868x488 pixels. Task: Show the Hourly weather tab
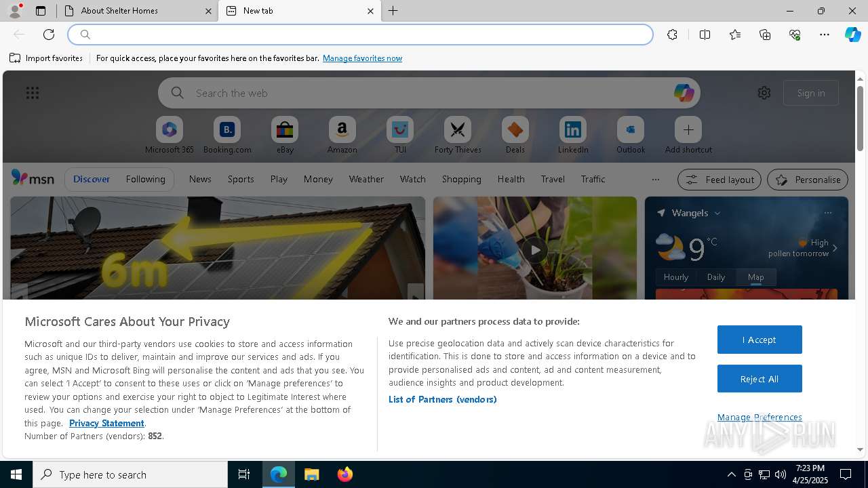[x=676, y=277]
